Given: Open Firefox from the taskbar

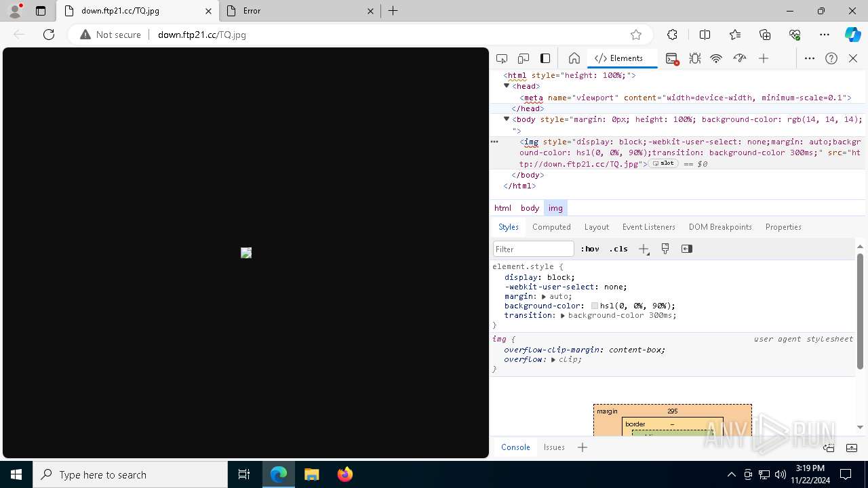Looking at the screenshot, I should 344,474.
